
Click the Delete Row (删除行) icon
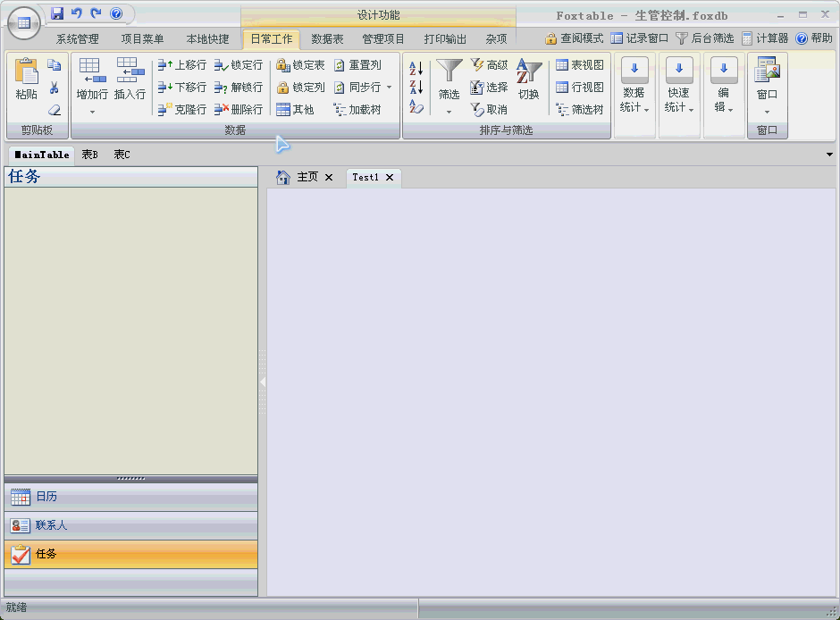(x=223, y=109)
